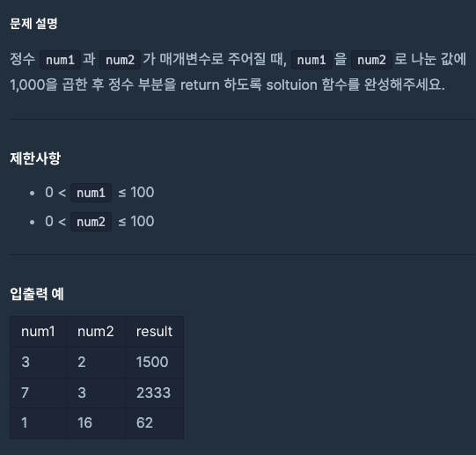Click the result table column header

pyautogui.click(x=154, y=332)
